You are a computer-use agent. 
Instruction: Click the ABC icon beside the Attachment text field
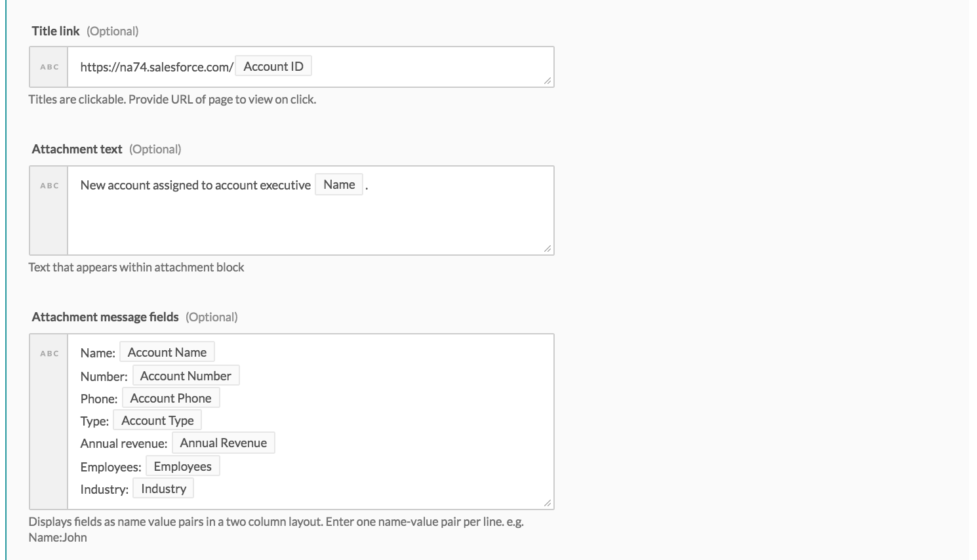[49, 186]
